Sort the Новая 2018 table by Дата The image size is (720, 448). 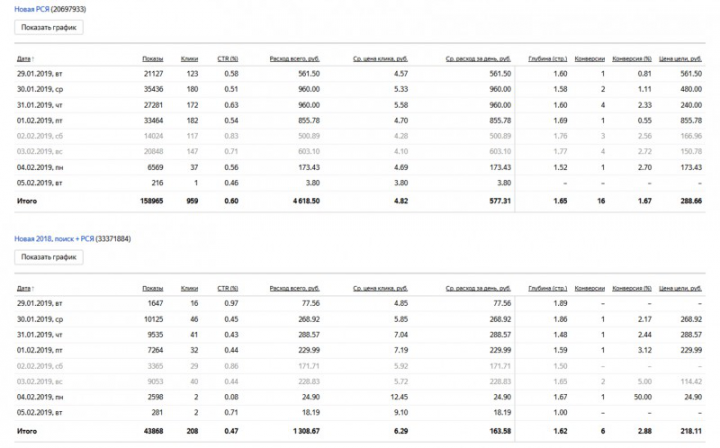25,287
